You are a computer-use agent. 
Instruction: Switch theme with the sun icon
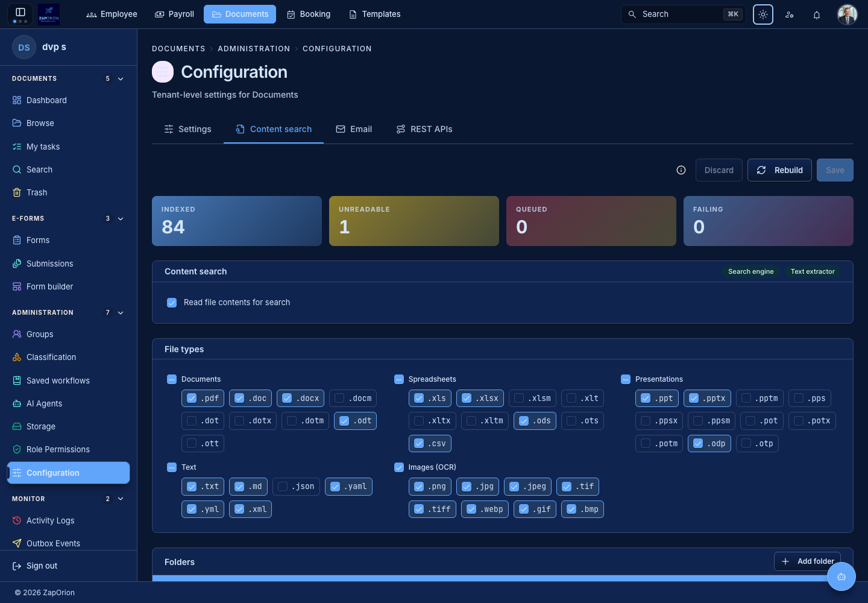pyautogui.click(x=763, y=14)
